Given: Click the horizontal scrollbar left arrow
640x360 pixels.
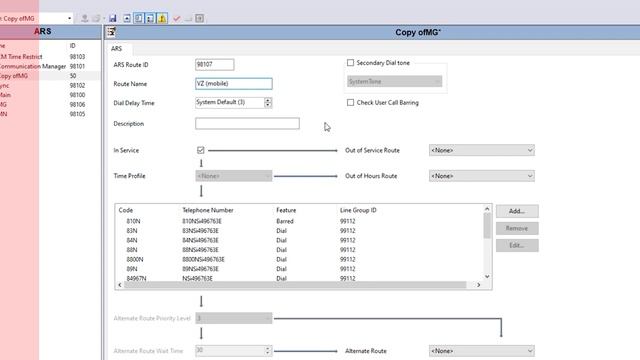Looking at the screenshot, I should point(120,285).
